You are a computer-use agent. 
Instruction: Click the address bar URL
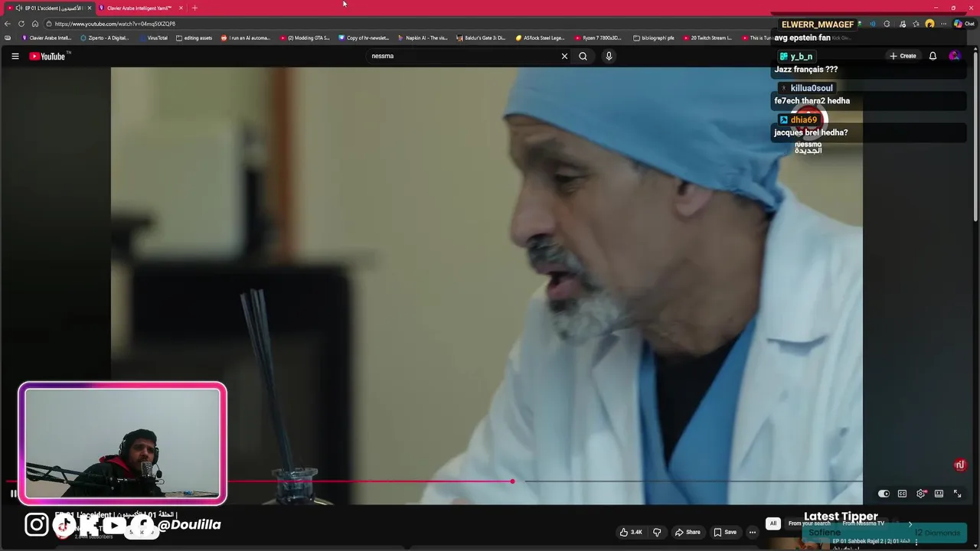coord(115,24)
